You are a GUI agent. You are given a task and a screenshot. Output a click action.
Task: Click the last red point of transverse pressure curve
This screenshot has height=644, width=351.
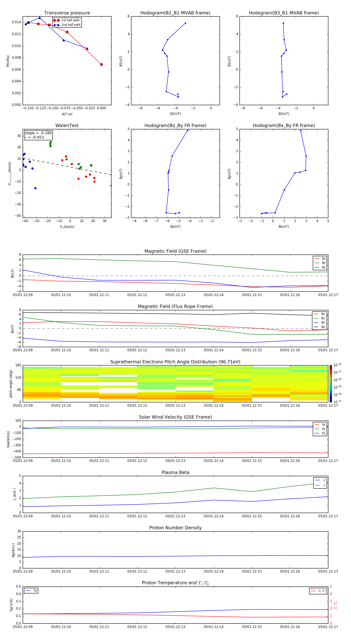pos(101,65)
